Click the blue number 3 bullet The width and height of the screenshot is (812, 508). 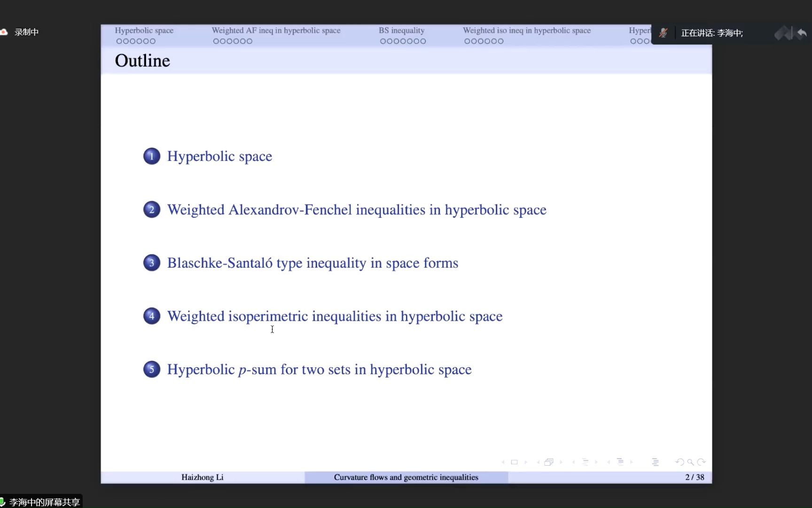coord(152,262)
